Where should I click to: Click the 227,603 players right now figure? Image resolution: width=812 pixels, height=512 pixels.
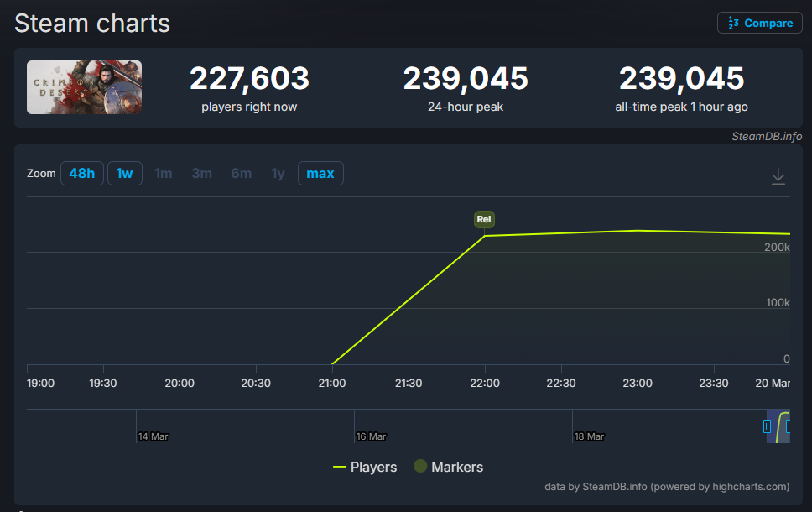[x=249, y=79]
